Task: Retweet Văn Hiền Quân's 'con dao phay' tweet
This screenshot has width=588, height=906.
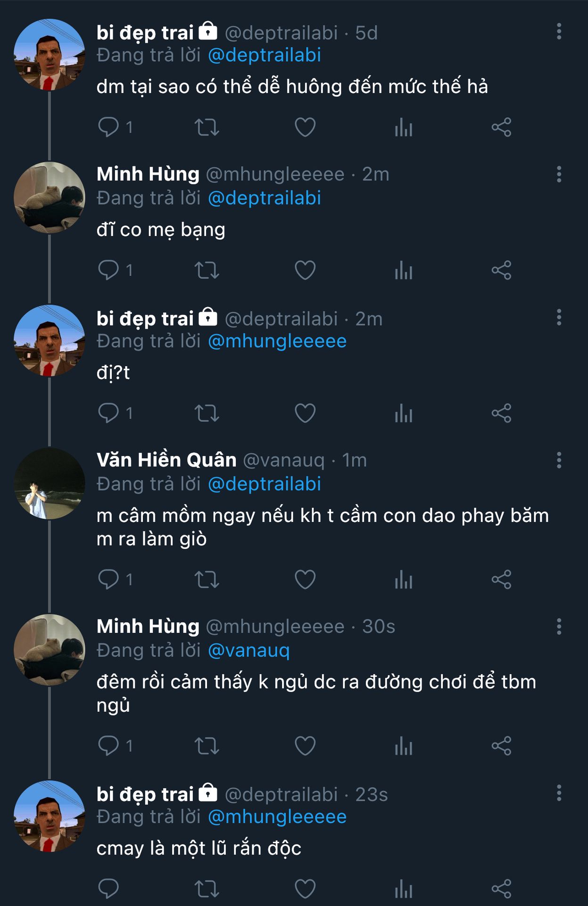Action: (207, 579)
